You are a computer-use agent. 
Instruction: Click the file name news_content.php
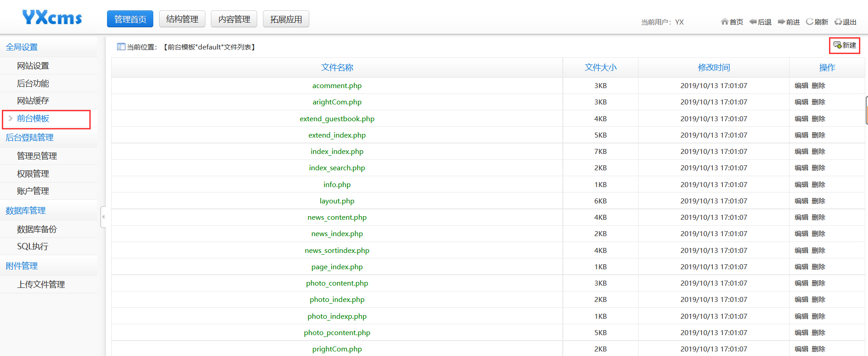[337, 218]
